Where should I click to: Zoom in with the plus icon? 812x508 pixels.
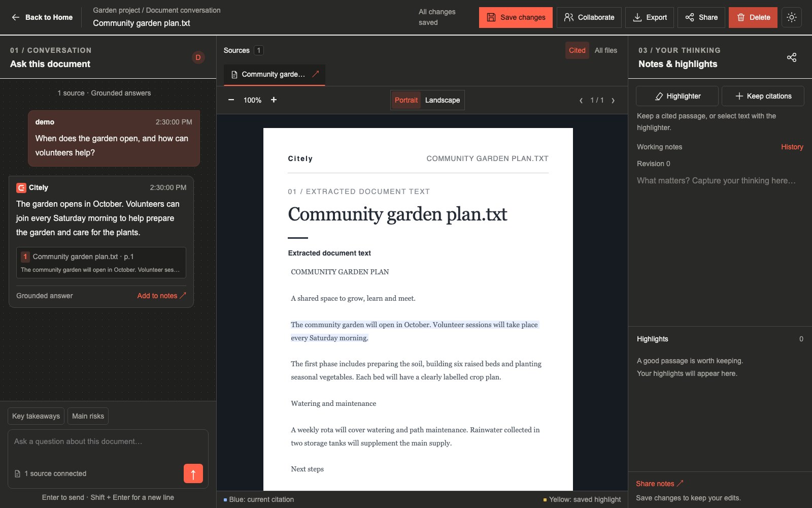274,100
